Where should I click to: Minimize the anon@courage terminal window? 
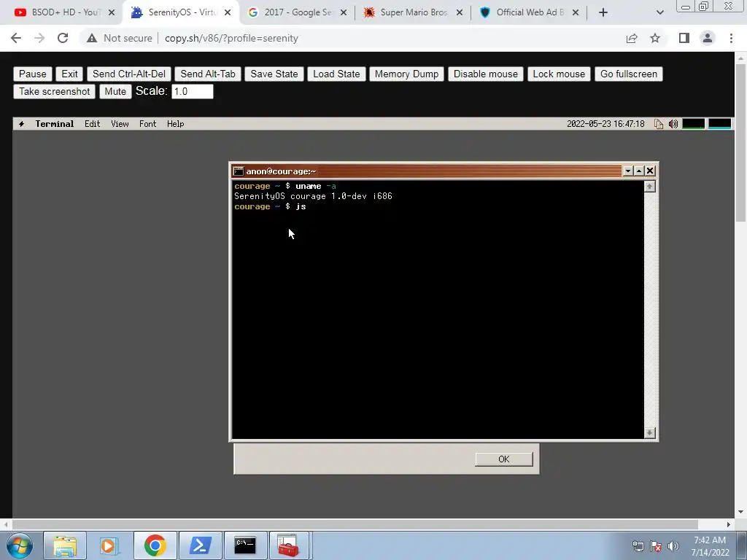click(628, 171)
